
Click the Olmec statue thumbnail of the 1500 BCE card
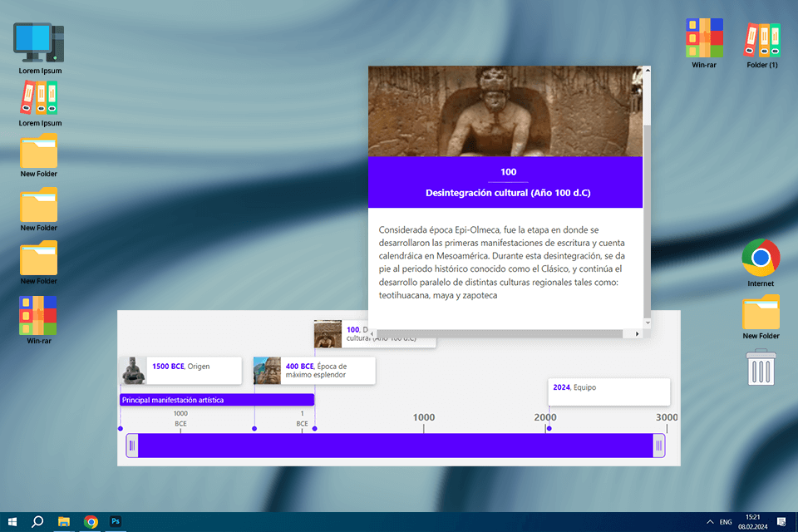pos(133,371)
